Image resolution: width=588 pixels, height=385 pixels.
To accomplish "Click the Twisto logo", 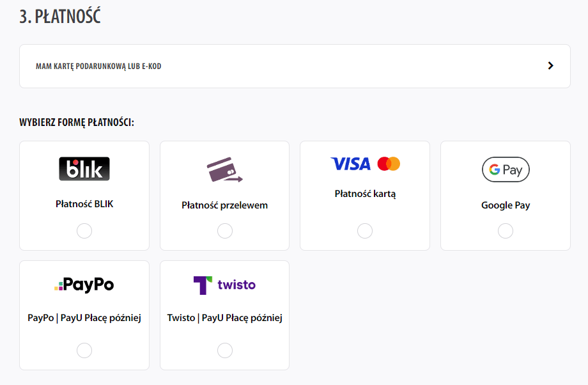I will [x=224, y=285].
